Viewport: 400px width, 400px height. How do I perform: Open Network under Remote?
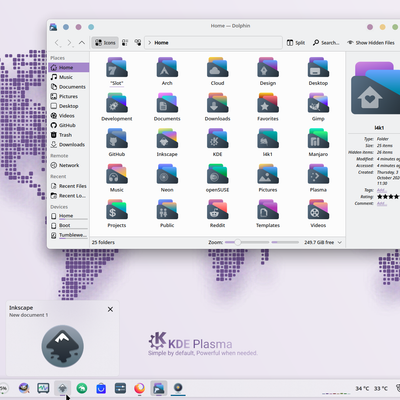click(69, 165)
